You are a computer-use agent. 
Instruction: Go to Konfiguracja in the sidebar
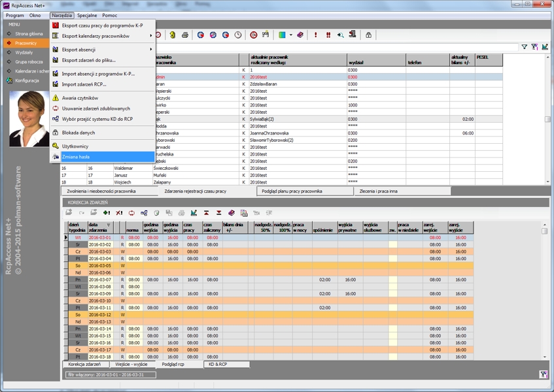click(27, 80)
